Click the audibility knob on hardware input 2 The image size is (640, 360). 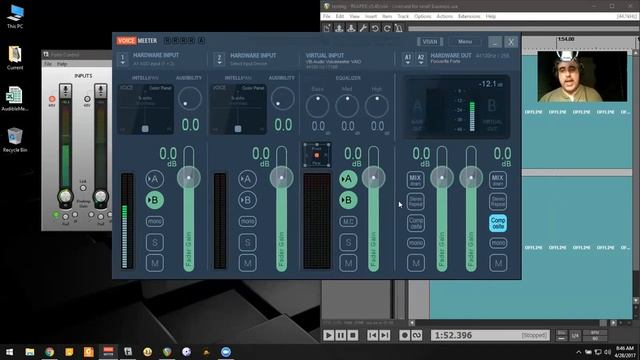click(282, 99)
